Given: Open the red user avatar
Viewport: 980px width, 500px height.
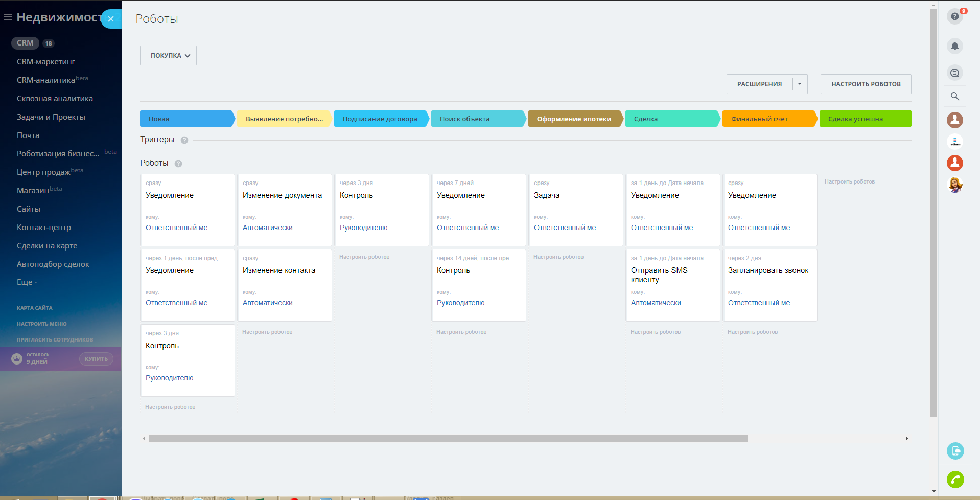Looking at the screenshot, I should click(954, 163).
